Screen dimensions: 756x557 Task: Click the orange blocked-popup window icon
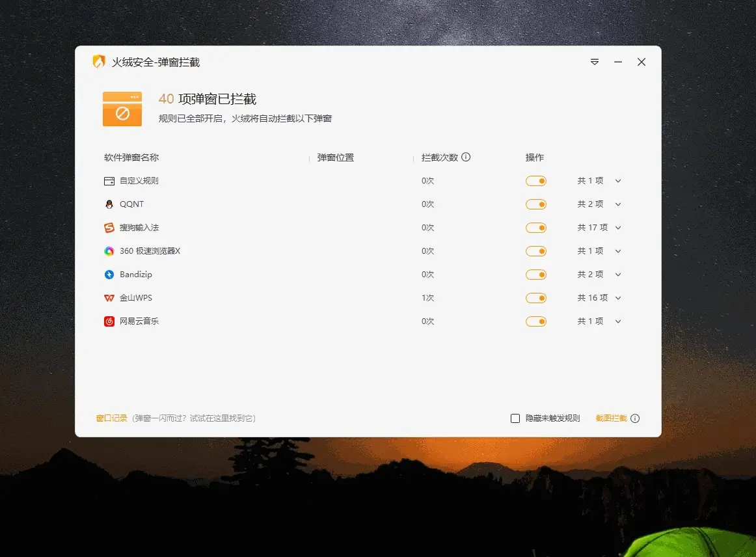[122, 109]
